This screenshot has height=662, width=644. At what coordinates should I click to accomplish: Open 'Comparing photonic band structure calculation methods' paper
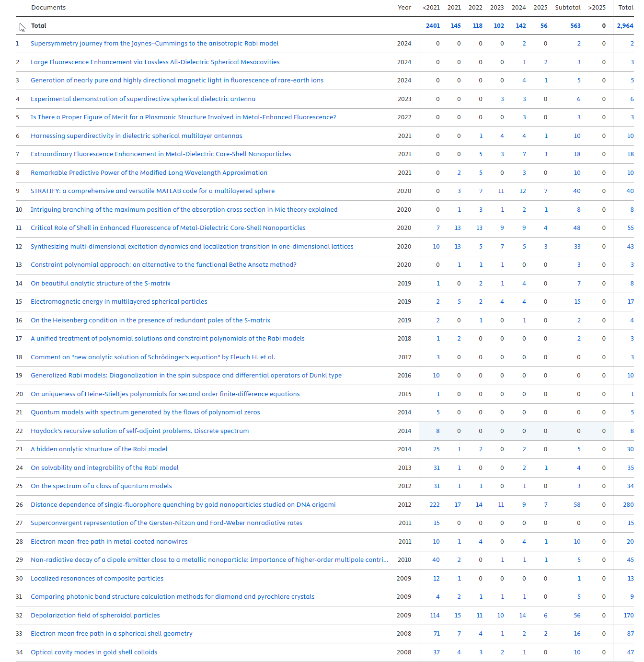[172, 597]
